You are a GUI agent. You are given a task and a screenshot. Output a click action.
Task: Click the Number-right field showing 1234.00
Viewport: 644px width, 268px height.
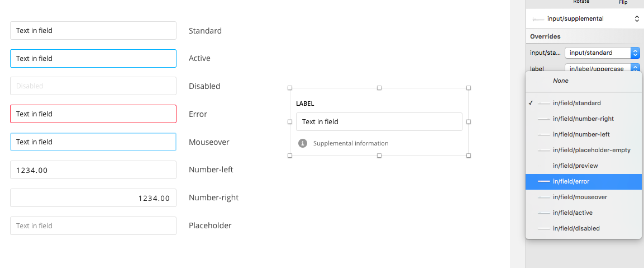(x=93, y=198)
